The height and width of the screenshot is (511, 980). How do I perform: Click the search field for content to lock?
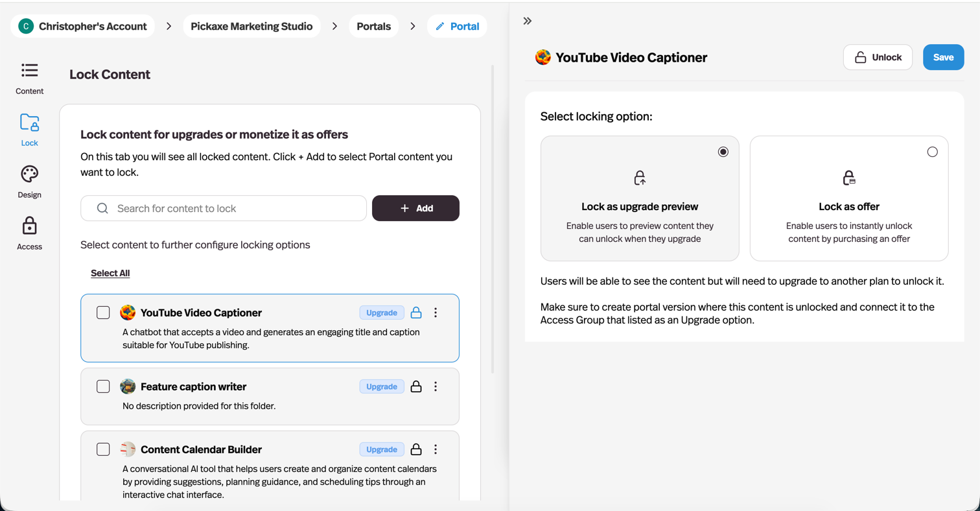pyautogui.click(x=223, y=208)
